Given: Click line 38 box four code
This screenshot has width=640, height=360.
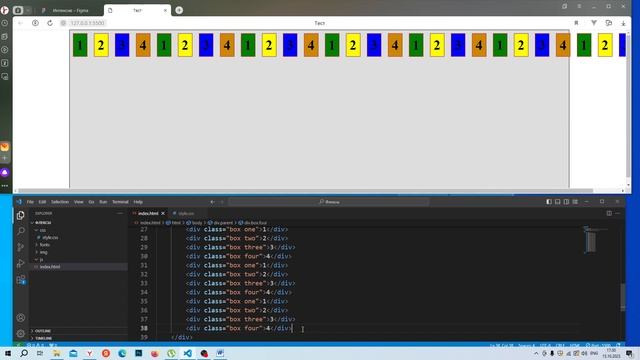Looking at the screenshot, I should click(239, 328).
